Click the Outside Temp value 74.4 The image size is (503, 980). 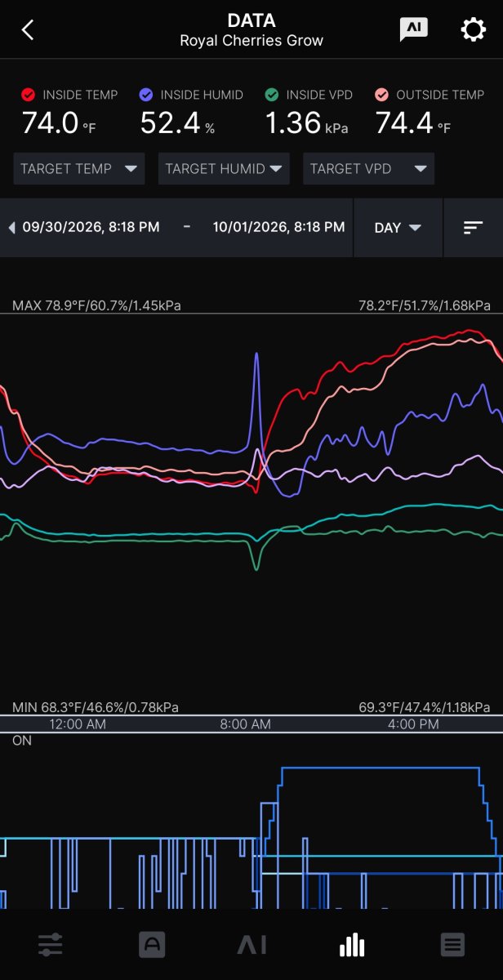click(x=403, y=122)
